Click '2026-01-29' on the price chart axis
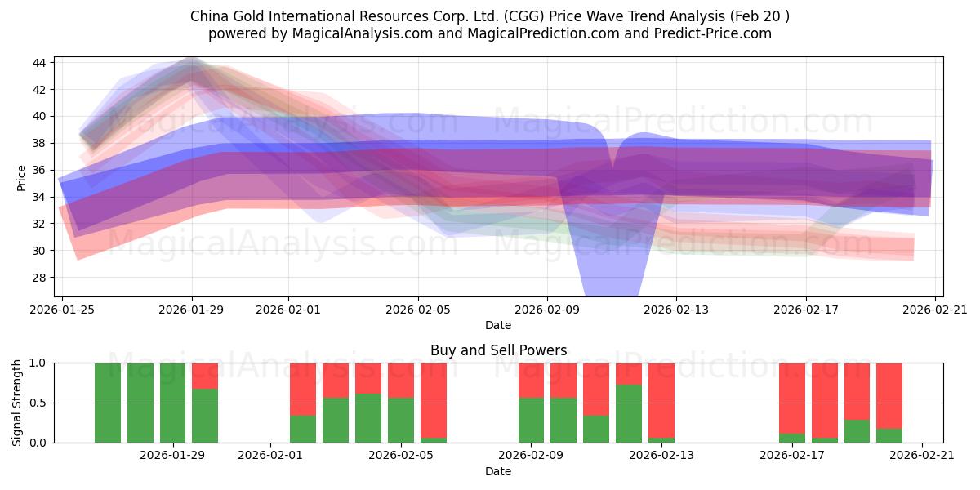The height and width of the screenshot is (490, 980). tap(192, 309)
